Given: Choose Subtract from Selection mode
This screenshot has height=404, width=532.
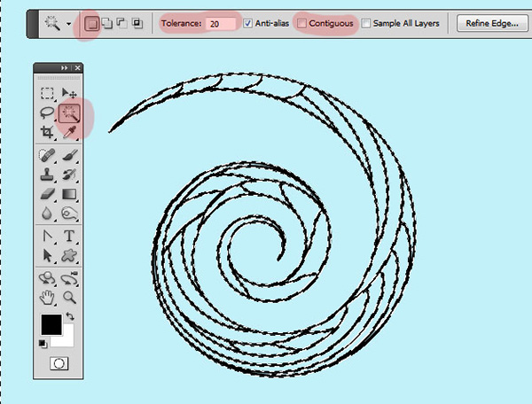Looking at the screenshot, I should coord(121,23).
